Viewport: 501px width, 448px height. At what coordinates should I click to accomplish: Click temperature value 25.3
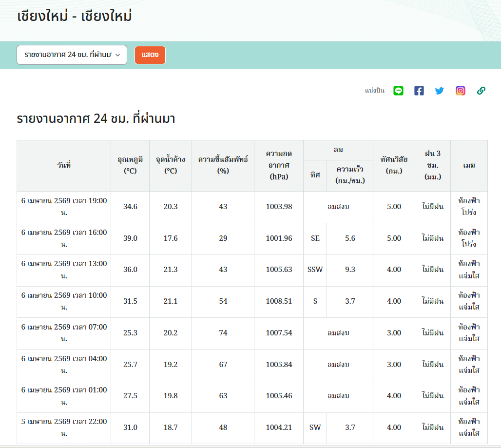[130, 333]
